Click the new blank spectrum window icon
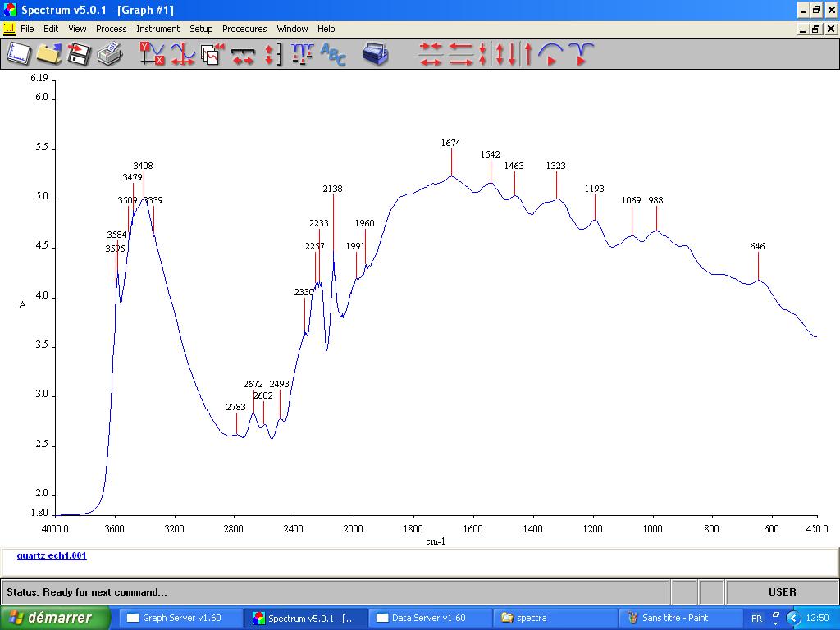 point(19,54)
